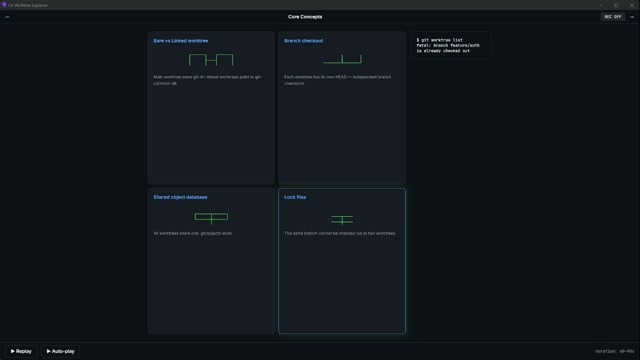
Task: Click the 'same branch cannot be checked out' text
Action: click(340, 233)
